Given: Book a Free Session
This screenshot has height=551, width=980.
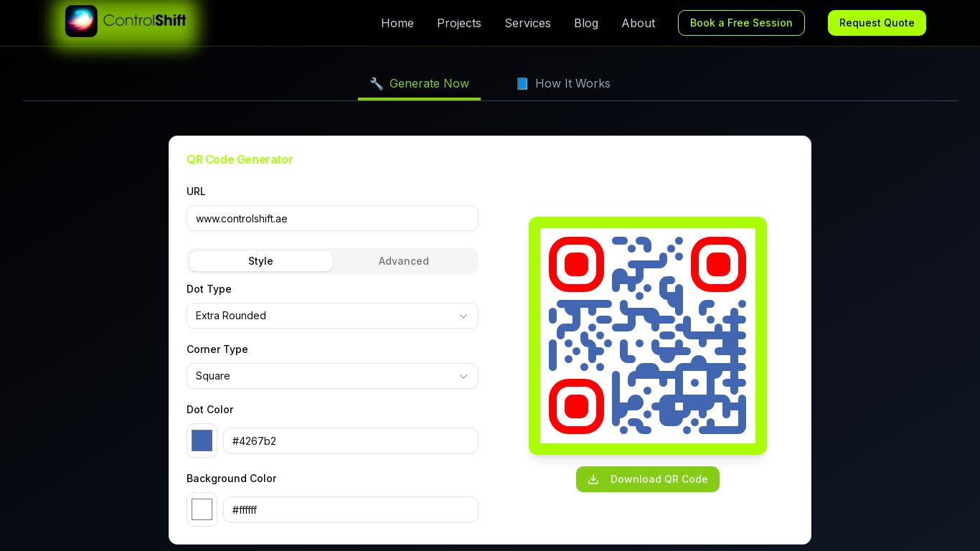Looking at the screenshot, I should [741, 23].
